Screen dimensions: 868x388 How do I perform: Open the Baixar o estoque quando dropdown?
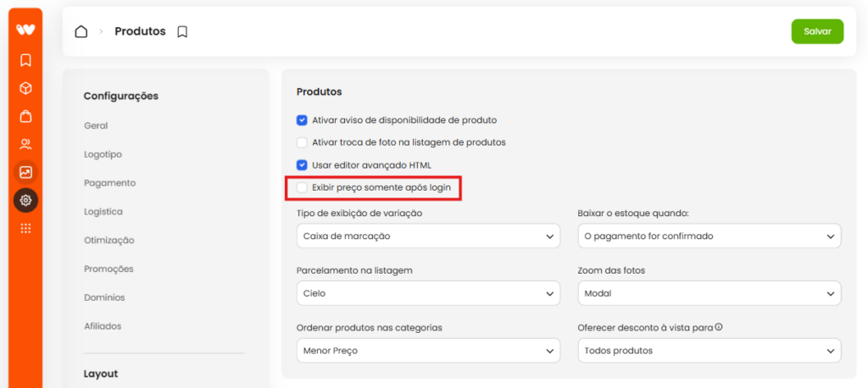pyautogui.click(x=709, y=236)
